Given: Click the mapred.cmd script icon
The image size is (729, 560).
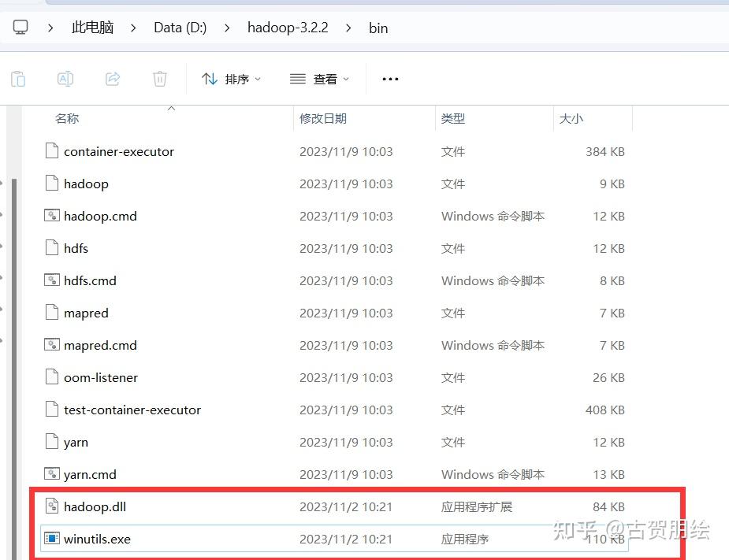Looking at the screenshot, I should coord(50,345).
